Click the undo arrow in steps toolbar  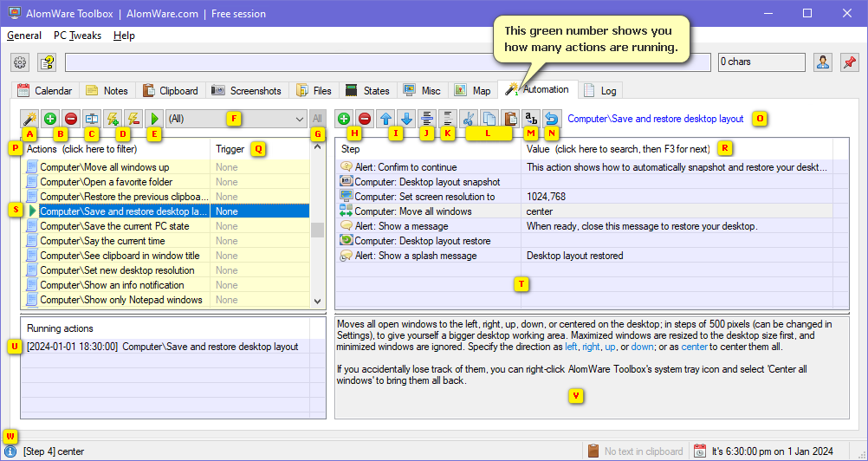point(552,119)
